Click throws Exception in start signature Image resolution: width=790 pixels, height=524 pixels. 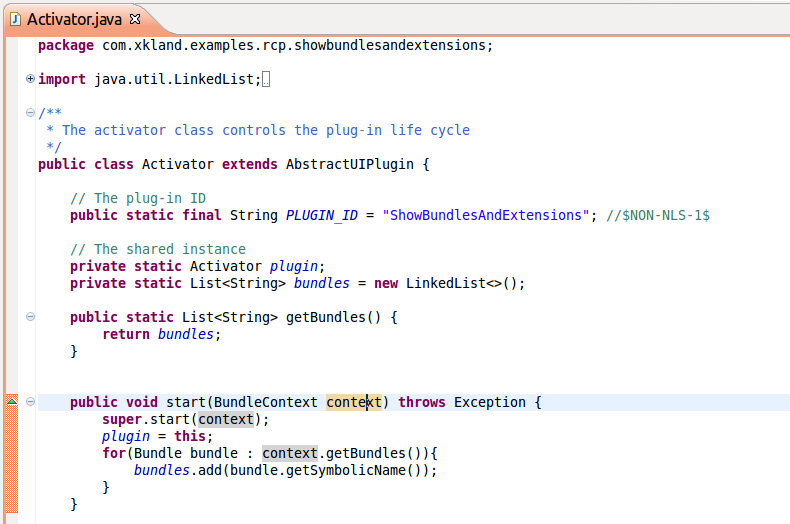[x=462, y=402]
